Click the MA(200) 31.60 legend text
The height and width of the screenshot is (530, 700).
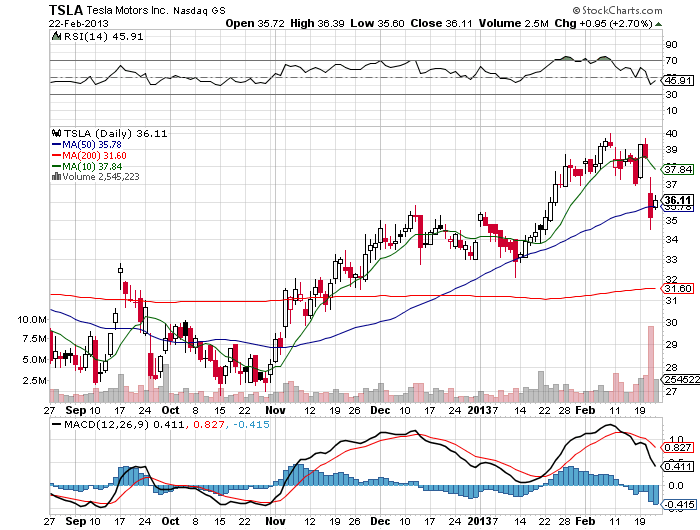(94, 155)
